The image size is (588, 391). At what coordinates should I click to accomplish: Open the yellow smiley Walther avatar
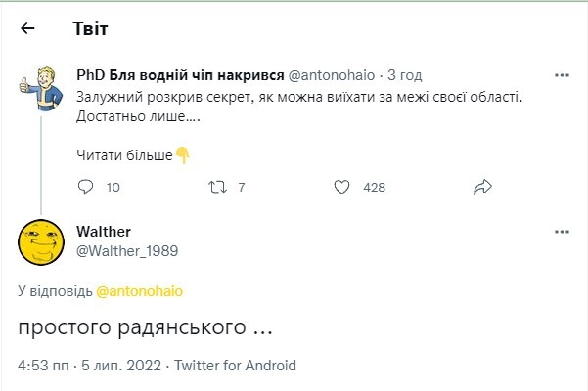point(41,241)
